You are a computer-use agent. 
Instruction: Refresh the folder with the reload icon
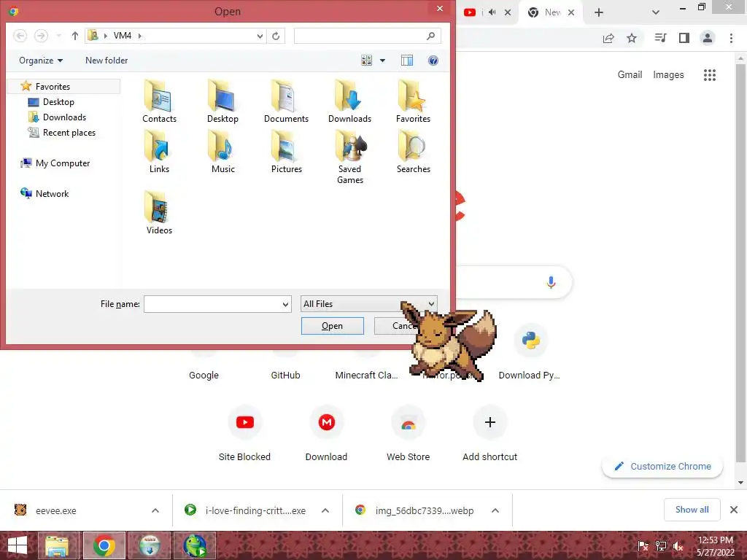276,36
